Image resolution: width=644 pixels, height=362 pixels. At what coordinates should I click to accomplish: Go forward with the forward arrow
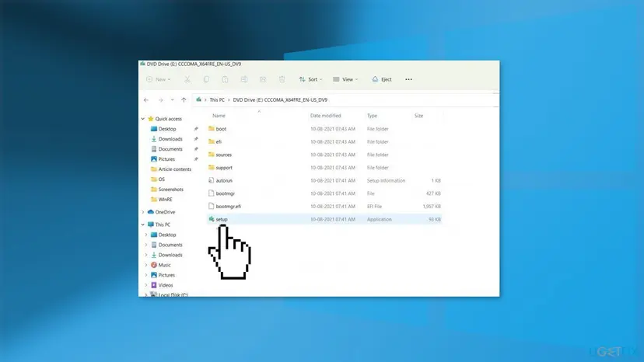[160, 99]
